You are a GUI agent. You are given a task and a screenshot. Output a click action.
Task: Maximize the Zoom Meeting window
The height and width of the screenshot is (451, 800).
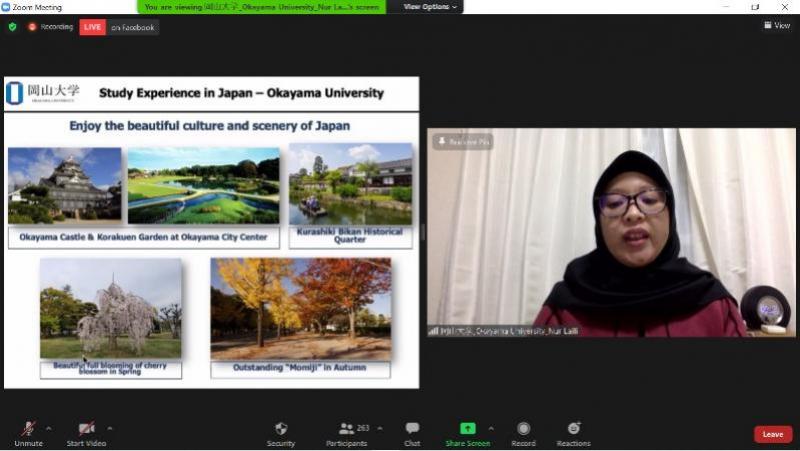tap(755, 7)
